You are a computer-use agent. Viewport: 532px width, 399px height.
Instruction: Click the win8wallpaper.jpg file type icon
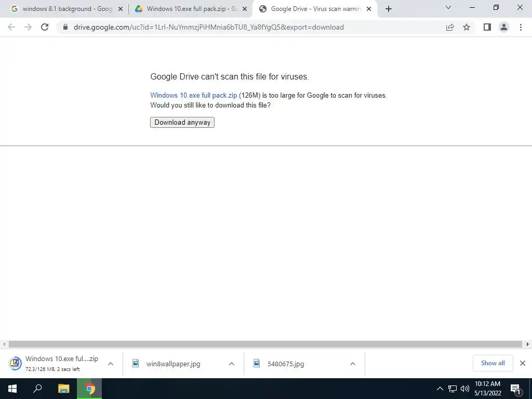(x=136, y=363)
